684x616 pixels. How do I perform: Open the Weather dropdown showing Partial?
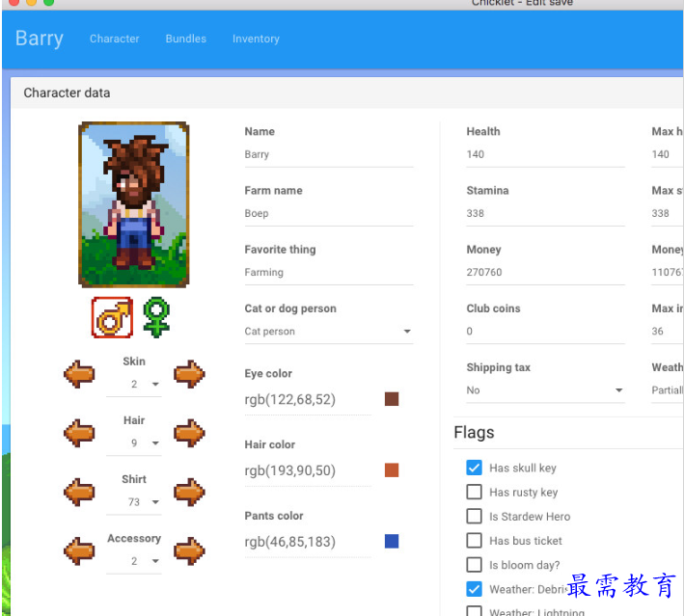pyautogui.click(x=667, y=390)
